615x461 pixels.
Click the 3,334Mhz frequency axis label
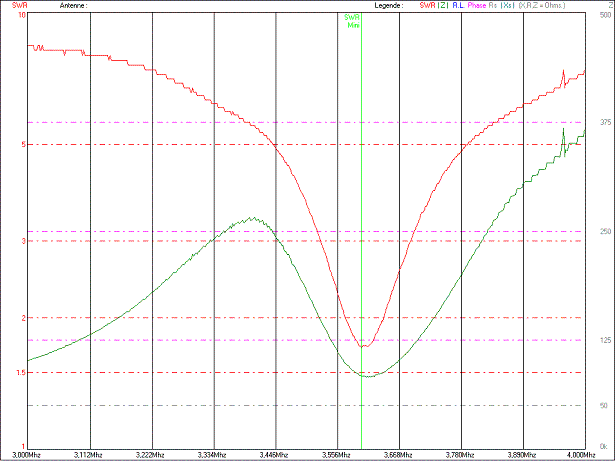pyautogui.click(x=213, y=454)
